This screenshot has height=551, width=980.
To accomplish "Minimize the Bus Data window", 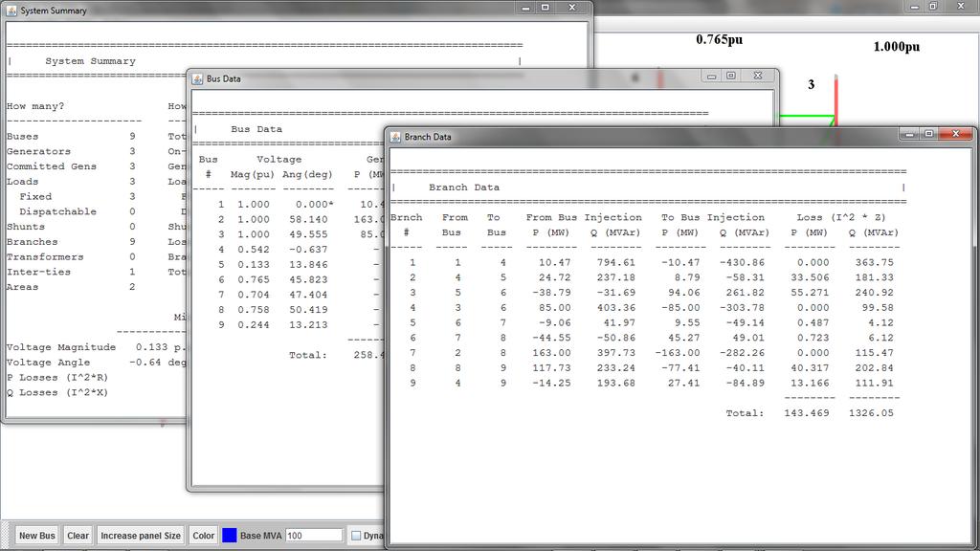I will click(711, 76).
